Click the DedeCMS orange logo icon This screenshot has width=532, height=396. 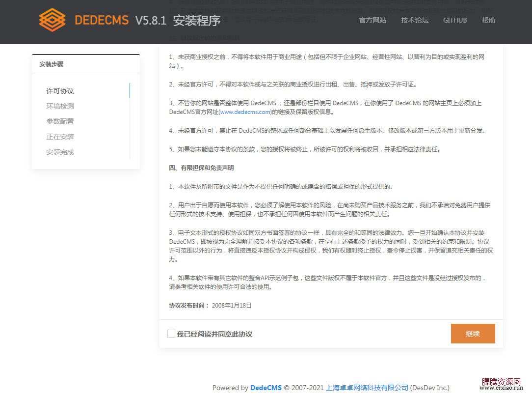52,20
